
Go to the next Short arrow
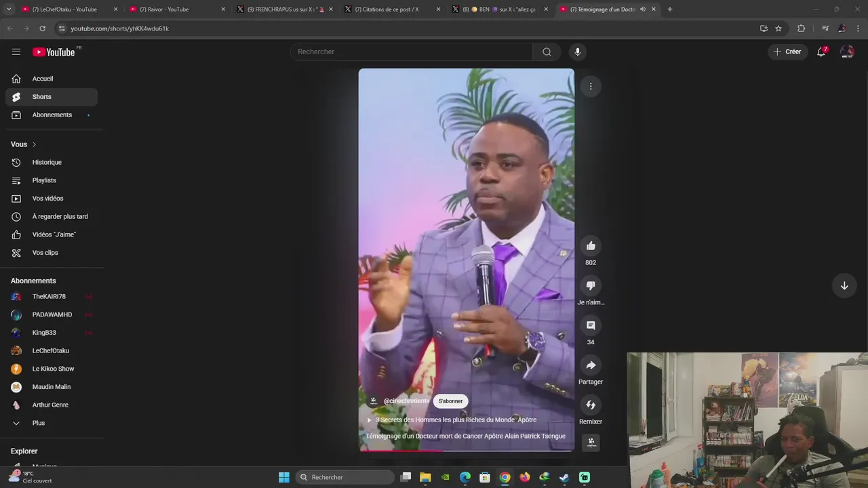pos(844,285)
